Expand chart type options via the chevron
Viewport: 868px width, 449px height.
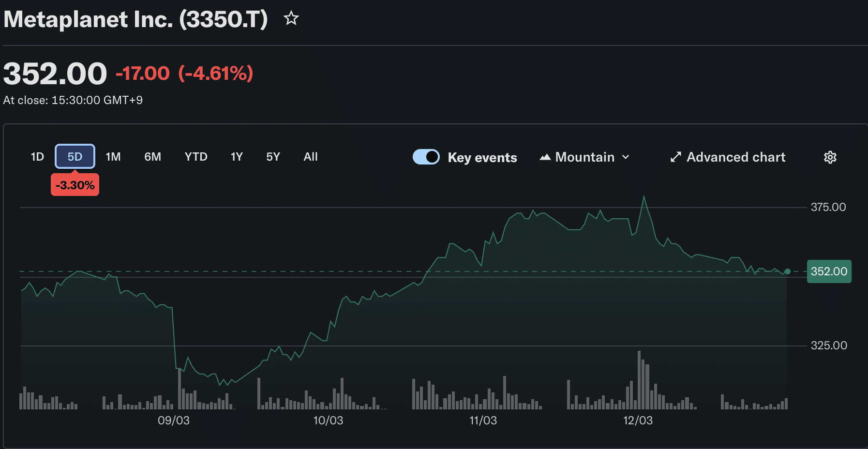pos(626,157)
